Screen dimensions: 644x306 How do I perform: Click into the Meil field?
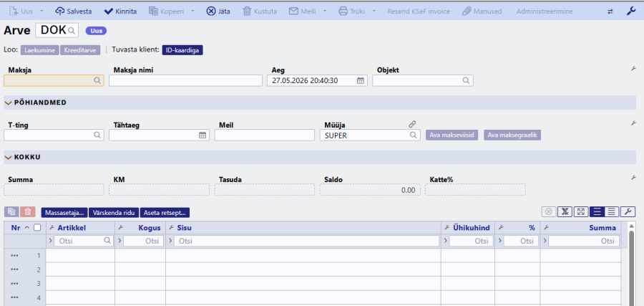tap(265, 135)
